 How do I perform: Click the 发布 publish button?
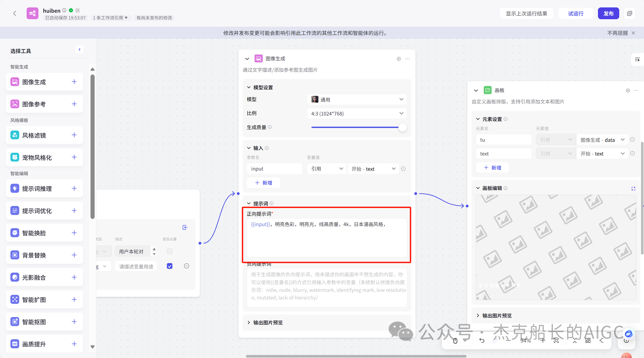pyautogui.click(x=609, y=13)
